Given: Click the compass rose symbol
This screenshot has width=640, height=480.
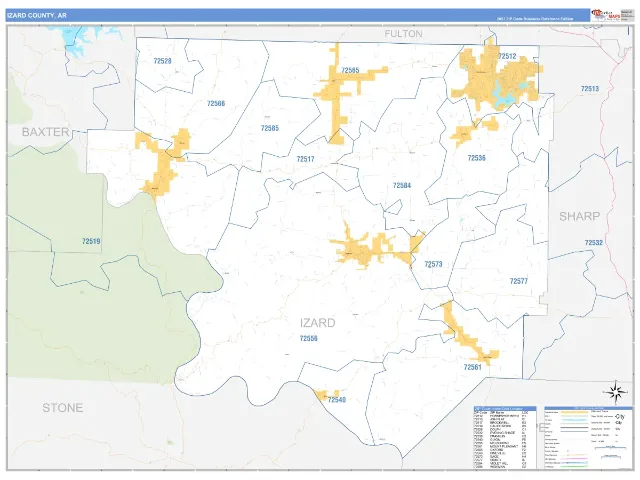Looking at the screenshot, I should click(x=616, y=393).
